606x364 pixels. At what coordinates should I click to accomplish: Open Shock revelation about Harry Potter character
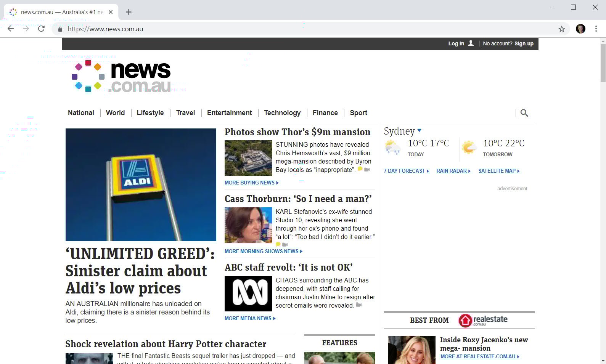[166, 344]
